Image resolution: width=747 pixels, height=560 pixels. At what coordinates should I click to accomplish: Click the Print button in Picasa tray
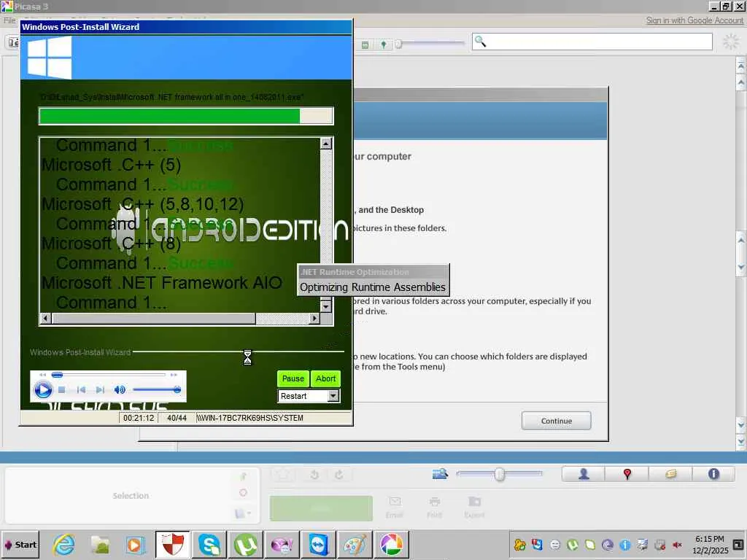coord(434,507)
